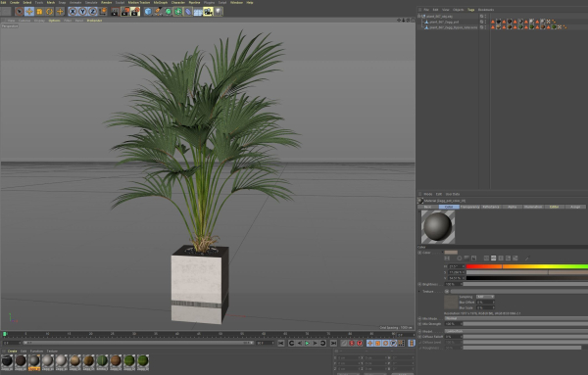The image size is (588, 375).
Task: Click the Texture arrow button
Action: click(447, 291)
